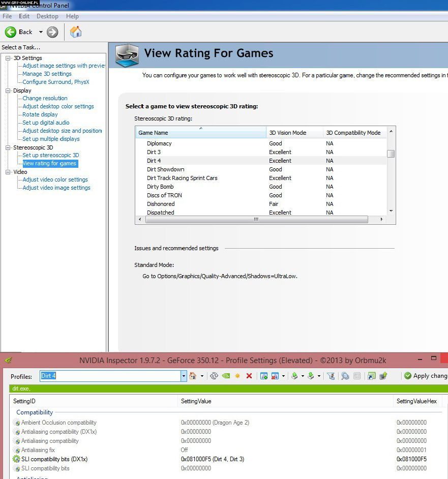Open Manage 3D settings link
448x479 pixels.
coord(47,74)
